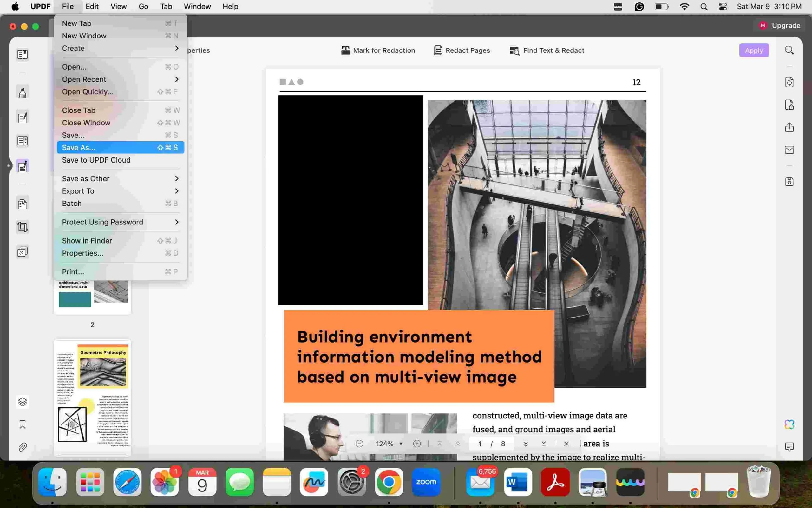Click Mark for Redaction button

click(x=378, y=50)
